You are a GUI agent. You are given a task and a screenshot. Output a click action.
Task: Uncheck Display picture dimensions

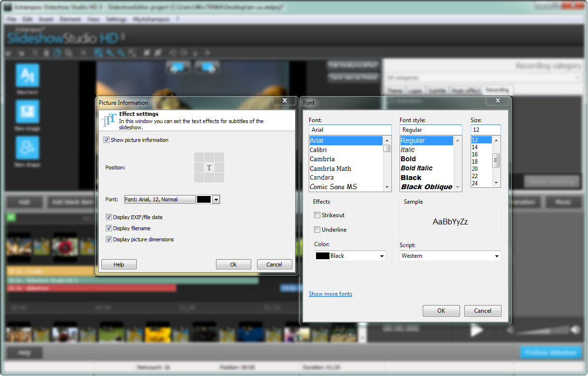click(x=109, y=239)
